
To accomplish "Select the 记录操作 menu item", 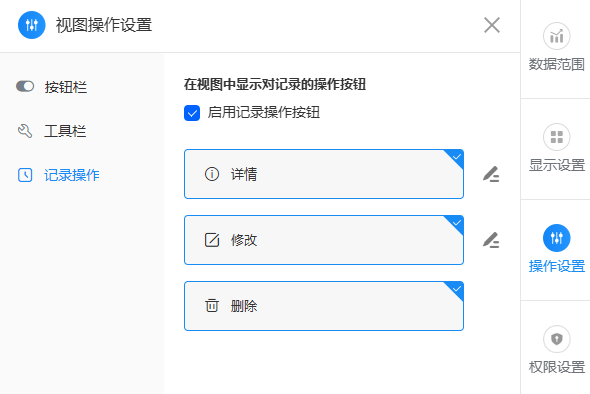I will pos(58,175).
